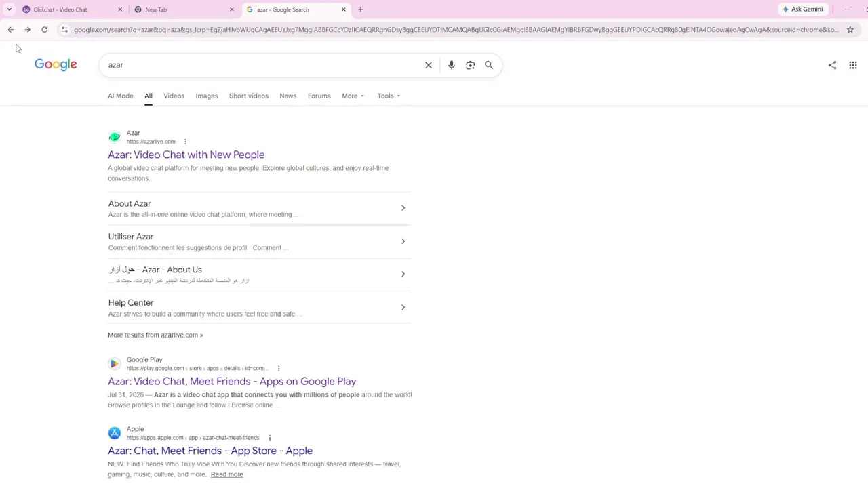Screen dimensions: 868x488
Task: Click the https://azarlive.com URL text
Action: 151,142
